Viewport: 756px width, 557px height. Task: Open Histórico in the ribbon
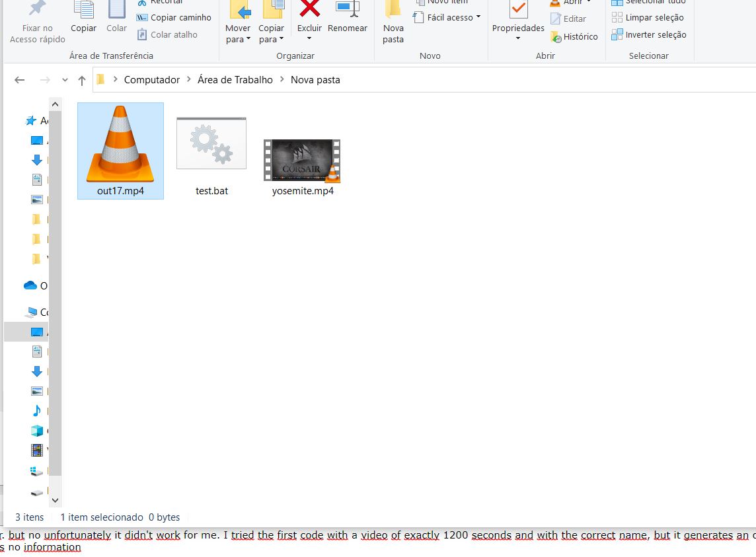574,36
